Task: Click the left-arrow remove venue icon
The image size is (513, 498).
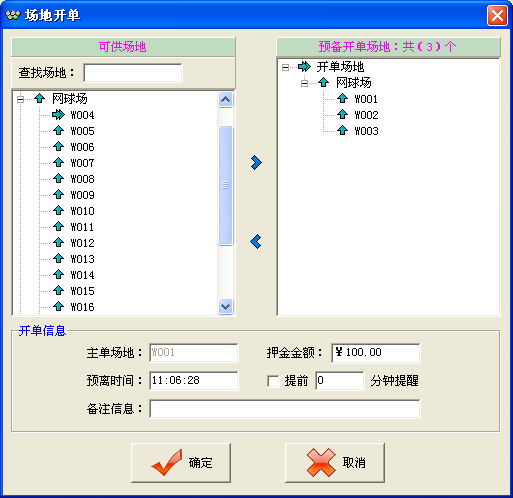Action: 256,242
